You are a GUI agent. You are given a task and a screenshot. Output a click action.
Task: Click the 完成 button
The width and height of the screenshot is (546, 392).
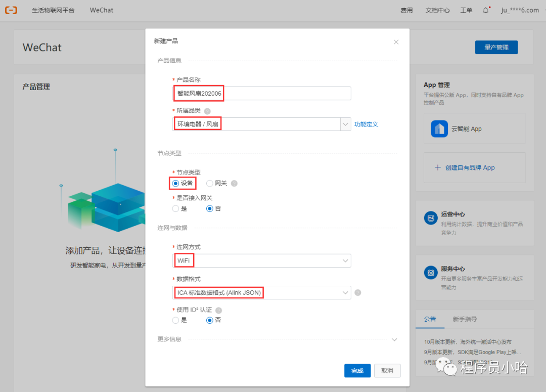tap(357, 371)
